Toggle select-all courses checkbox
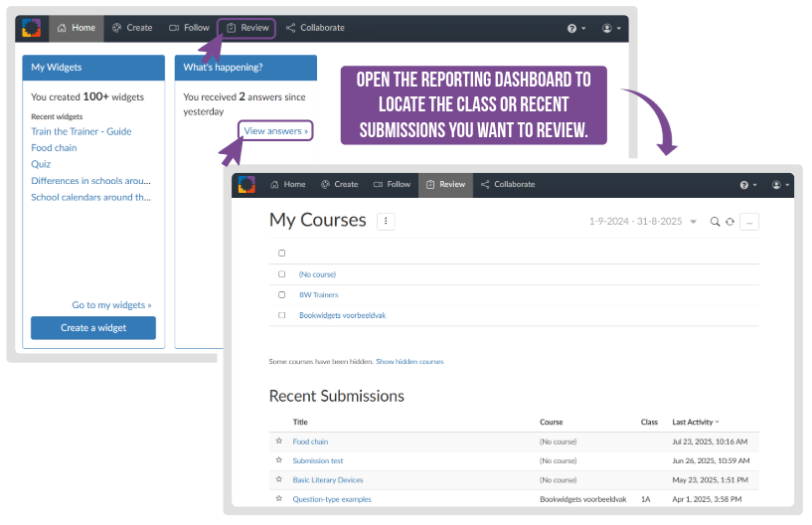The width and height of the screenshot is (812, 525). 281,254
